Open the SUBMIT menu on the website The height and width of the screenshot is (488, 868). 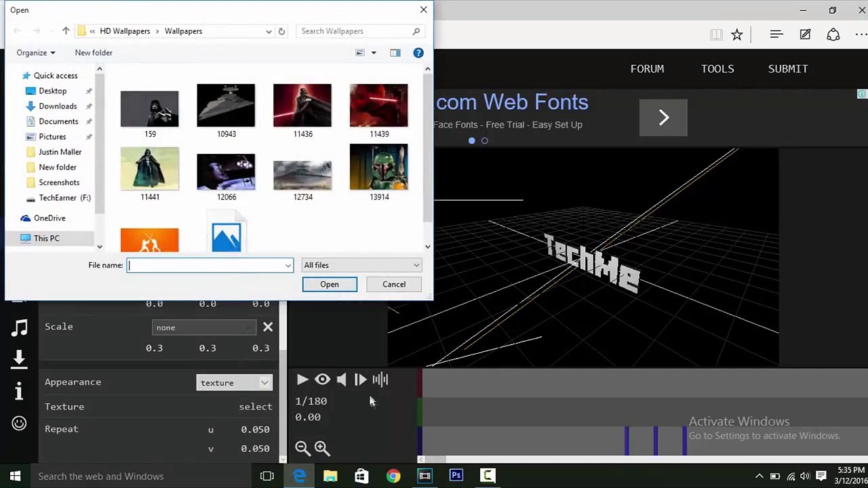788,68
